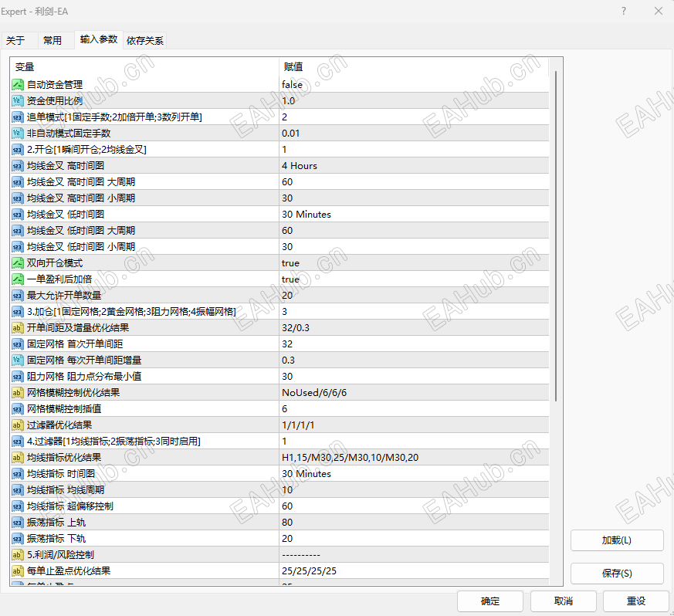Click the double icon beside 非自动模式固定手数
Viewport: 674px width, 616px height.
[17, 134]
